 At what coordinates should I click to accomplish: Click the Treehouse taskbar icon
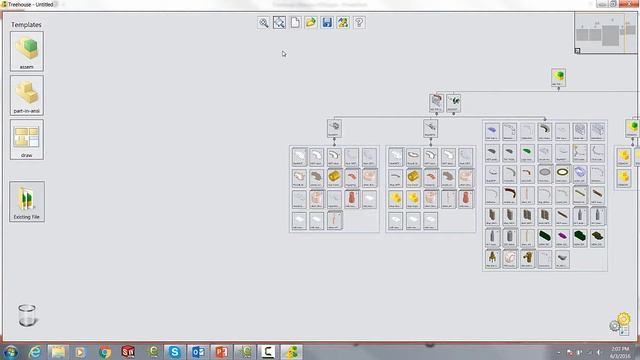(x=291, y=352)
